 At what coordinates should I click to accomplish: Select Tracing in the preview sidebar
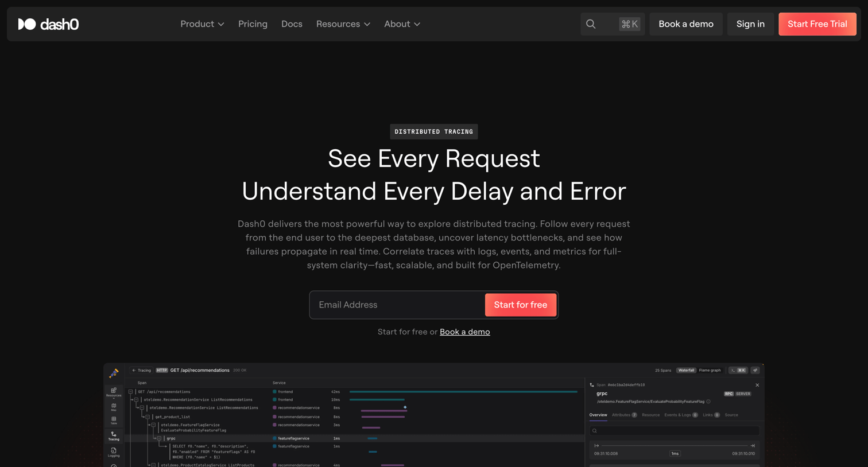pos(114,436)
